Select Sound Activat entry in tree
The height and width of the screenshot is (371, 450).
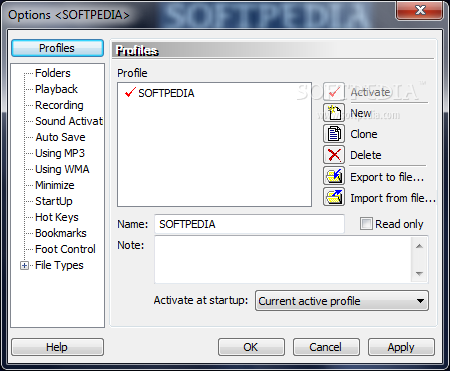[69, 121]
